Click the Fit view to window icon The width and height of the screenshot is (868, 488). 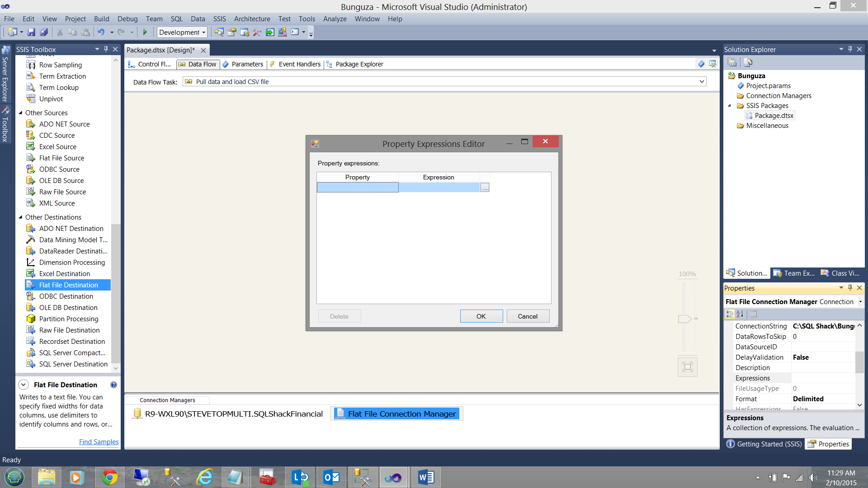pyautogui.click(x=687, y=366)
